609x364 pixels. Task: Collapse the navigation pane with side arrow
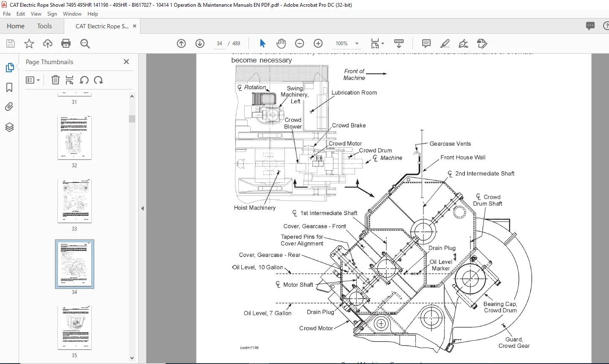[142, 209]
